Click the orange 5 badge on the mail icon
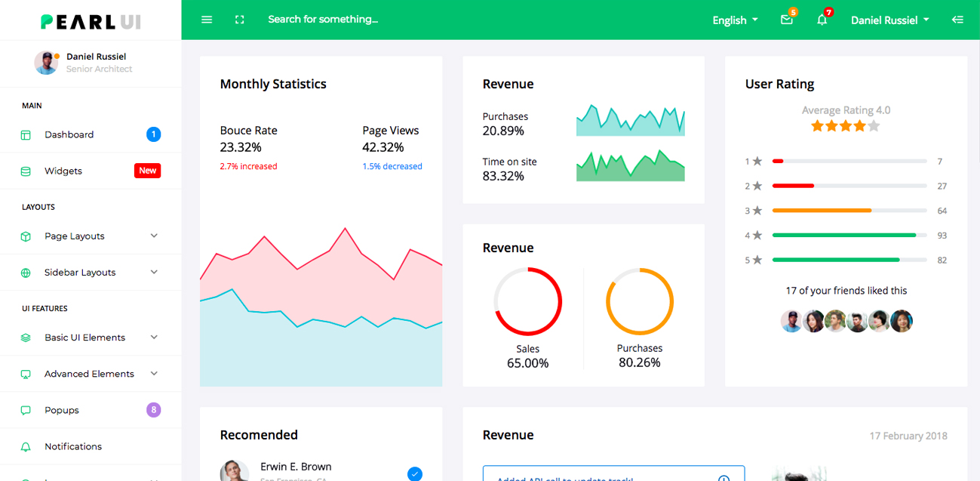The width and height of the screenshot is (980, 481). tap(793, 12)
